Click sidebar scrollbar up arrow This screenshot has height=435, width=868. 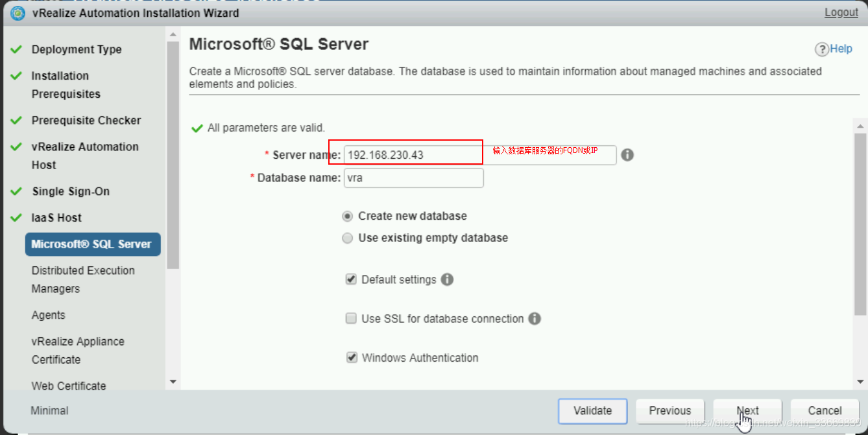(173, 34)
